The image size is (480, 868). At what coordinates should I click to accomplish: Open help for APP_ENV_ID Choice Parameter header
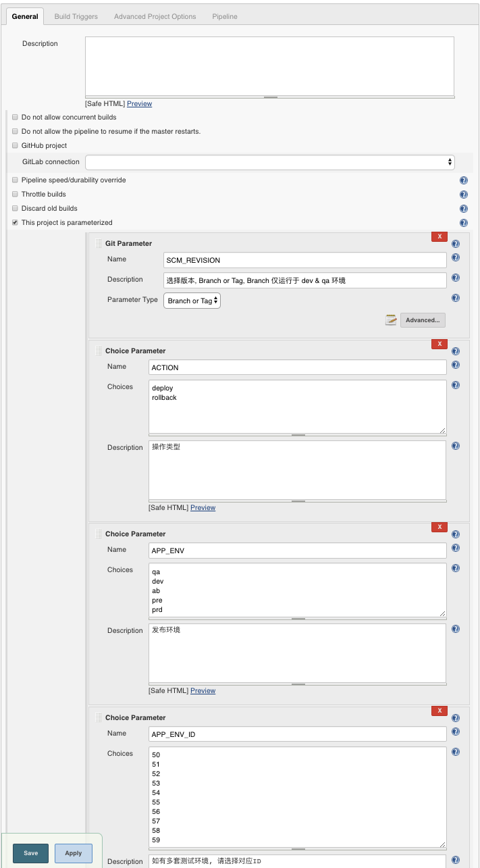[456, 718]
